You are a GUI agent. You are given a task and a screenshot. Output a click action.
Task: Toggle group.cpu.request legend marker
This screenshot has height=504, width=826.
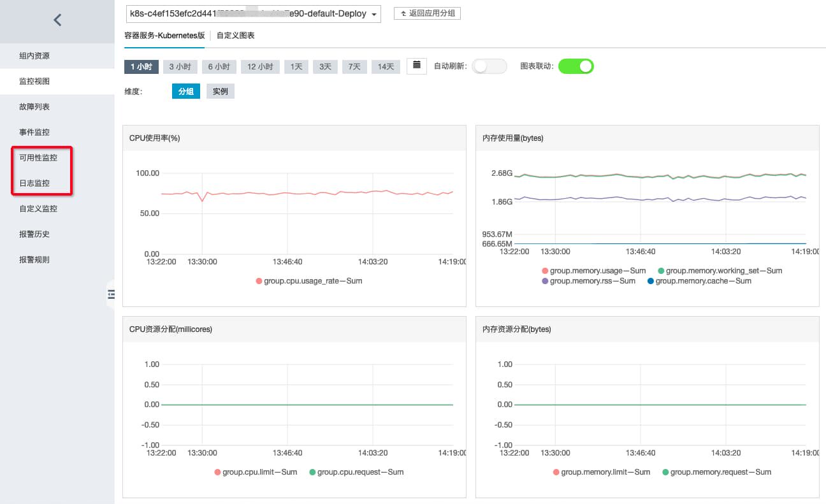312,472
